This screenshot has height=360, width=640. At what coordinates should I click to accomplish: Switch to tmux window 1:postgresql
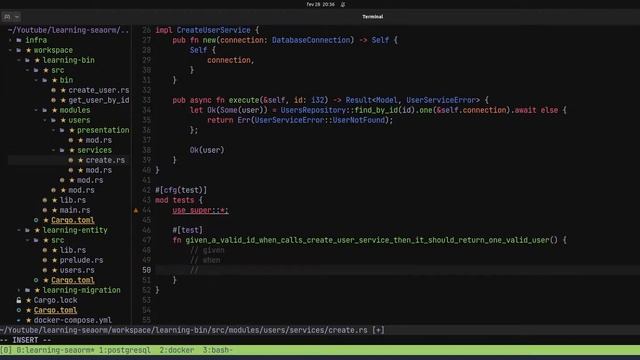(x=125, y=350)
